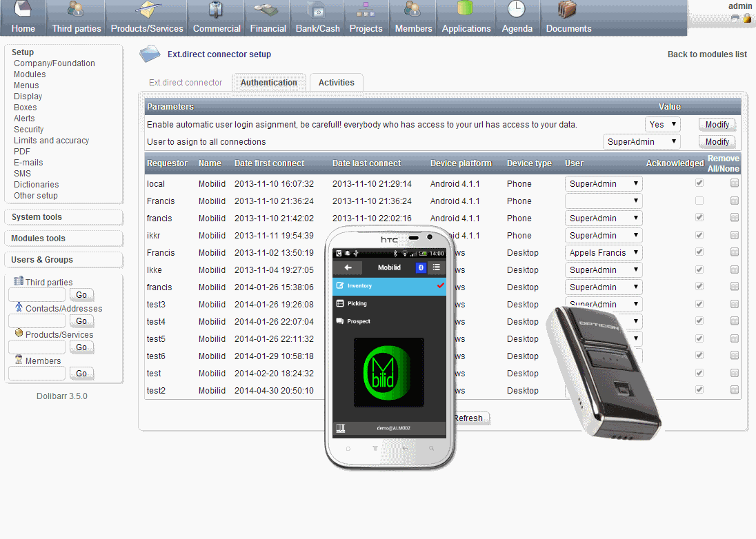This screenshot has height=539, width=756.
Task: Open the Agenda clock icon
Action: coord(517,10)
